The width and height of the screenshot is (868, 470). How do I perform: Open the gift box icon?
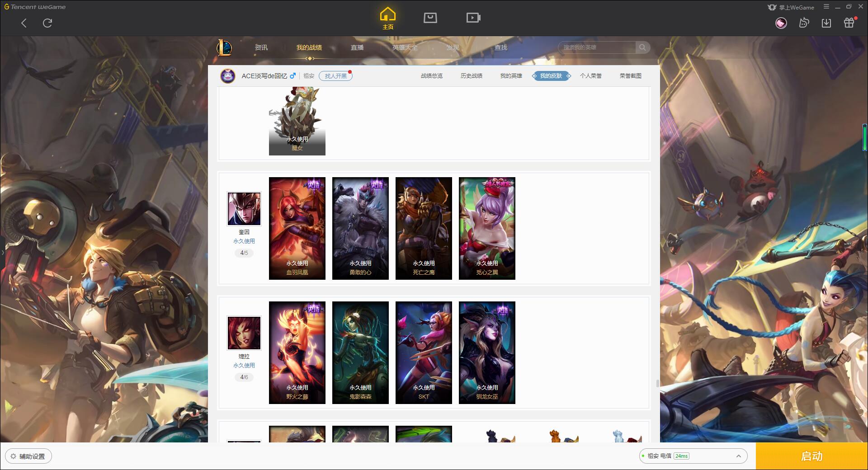(x=849, y=23)
